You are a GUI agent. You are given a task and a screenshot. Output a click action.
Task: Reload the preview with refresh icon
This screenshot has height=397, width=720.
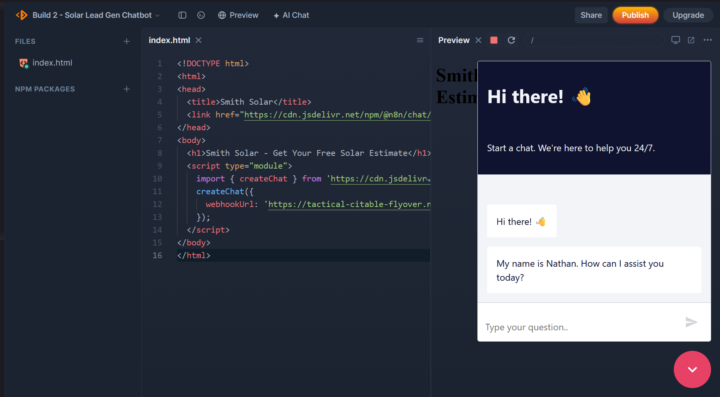click(511, 40)
